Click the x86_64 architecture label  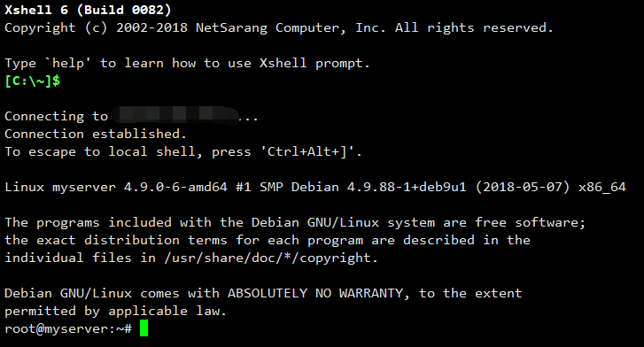602,188
